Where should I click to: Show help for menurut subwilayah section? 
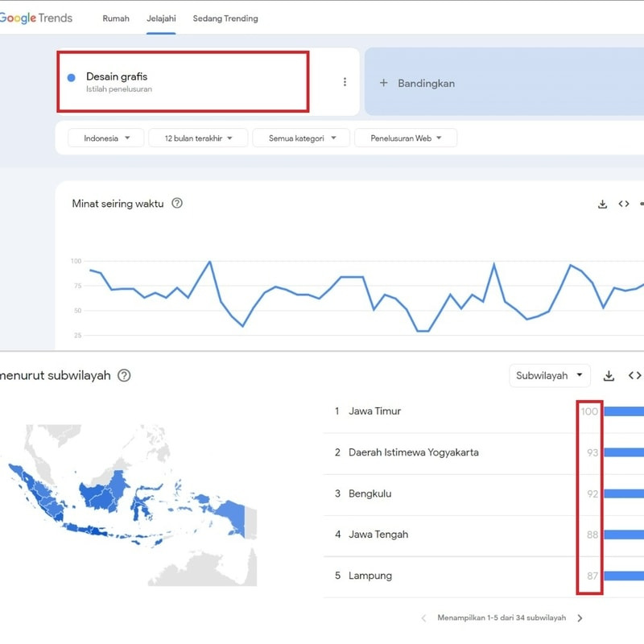[x=124, y=375]
